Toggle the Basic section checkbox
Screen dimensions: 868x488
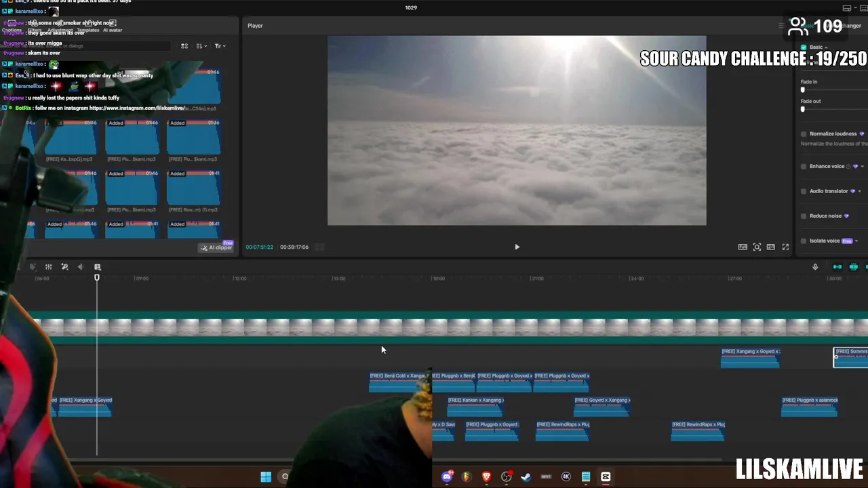tap(804, 47)
